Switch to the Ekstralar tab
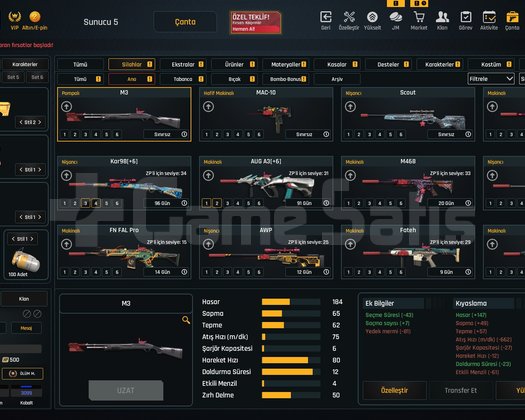 tap(183, 64)
